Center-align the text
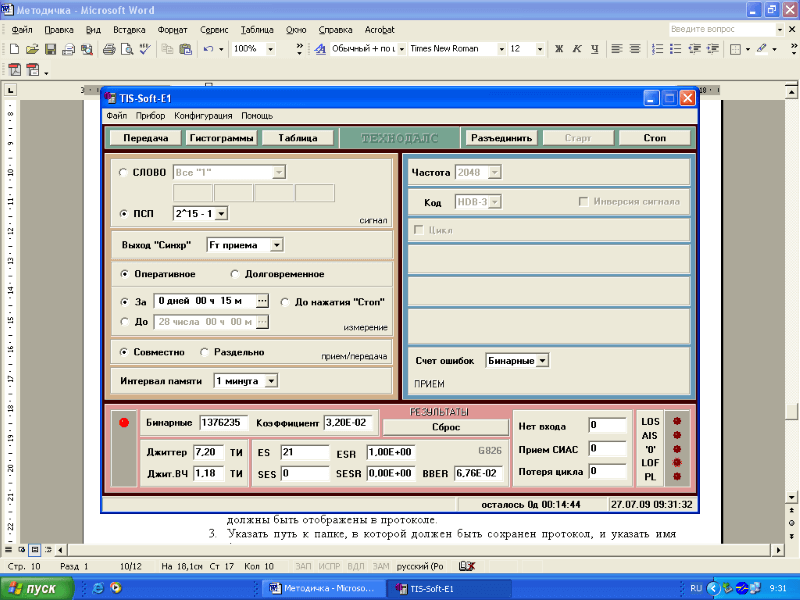 (x=635, y=49)
